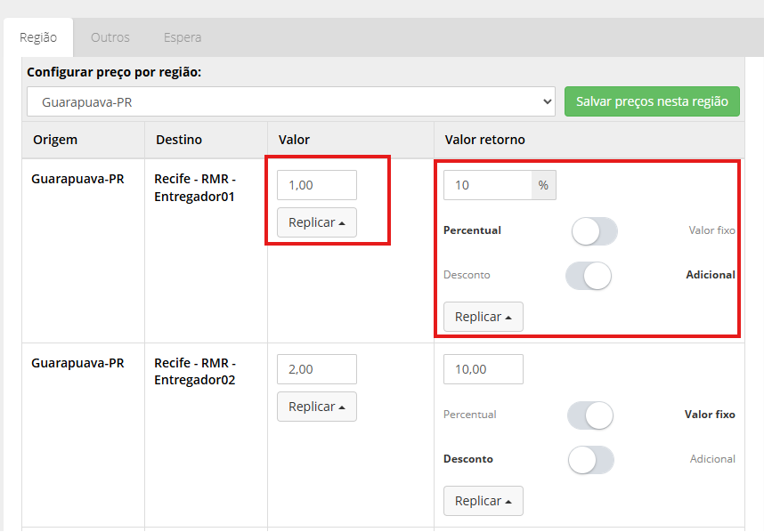The image size is (764, 532).
Task: Click Entregador01 Valor retorno percent field
Action: tap(487, 185)
